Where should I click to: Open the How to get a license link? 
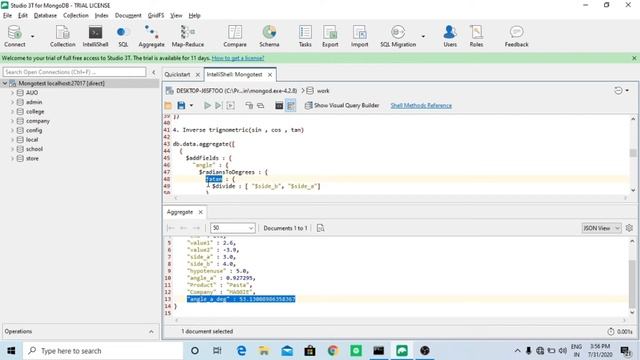coord(238,58)
